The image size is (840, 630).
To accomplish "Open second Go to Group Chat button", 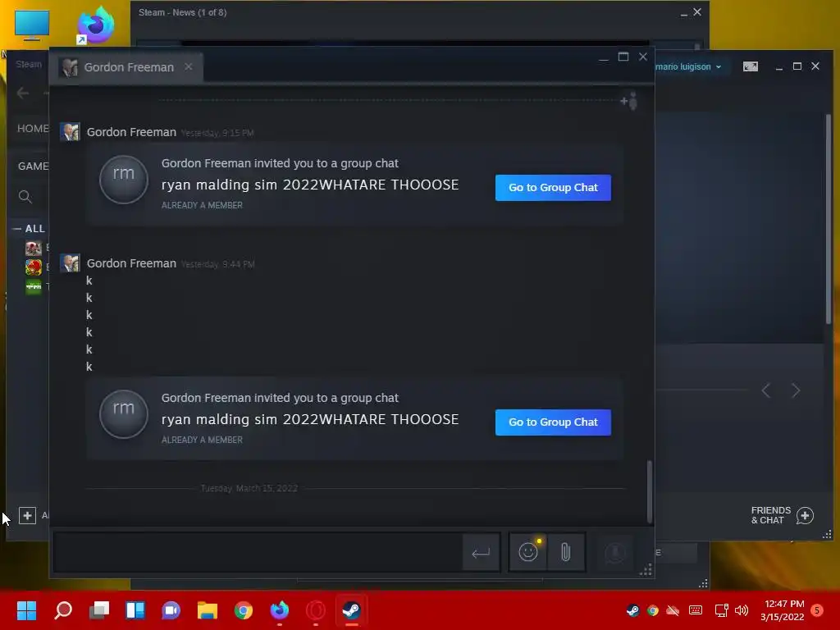I will coord(553,422).
